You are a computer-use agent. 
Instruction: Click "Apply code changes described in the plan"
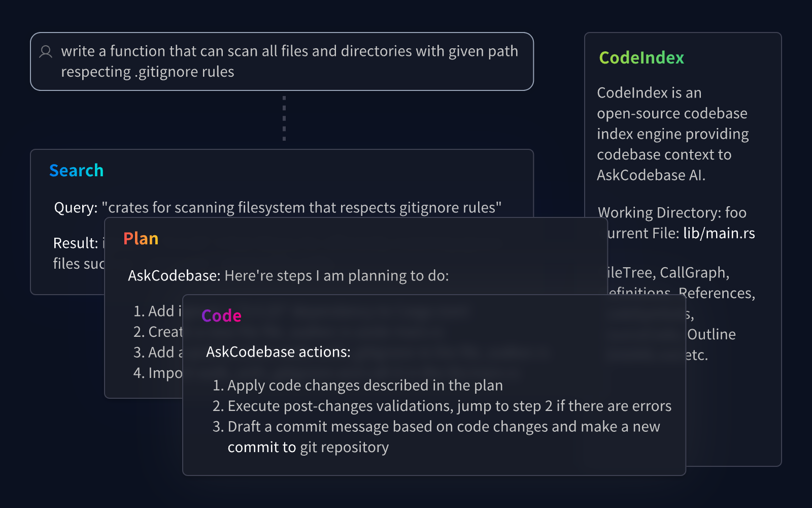point(364,386)
